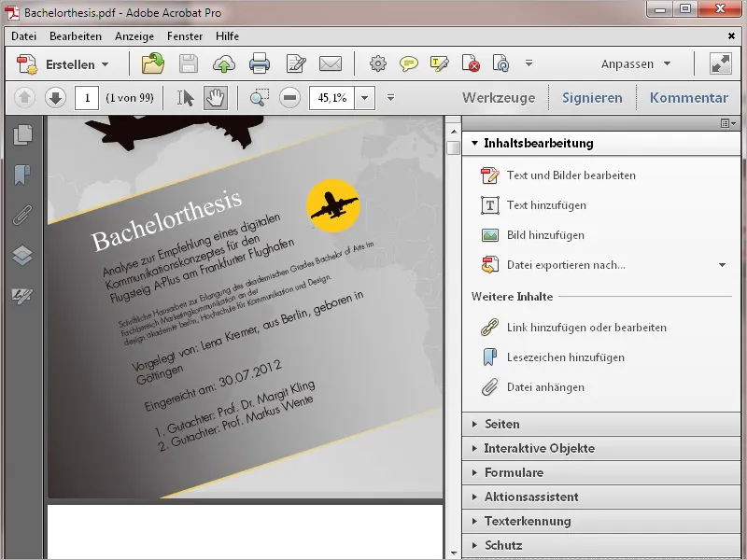The image size is (747, 560).
Task: Click Text und Bilder bearbeiten
Action: click(558, 175)
